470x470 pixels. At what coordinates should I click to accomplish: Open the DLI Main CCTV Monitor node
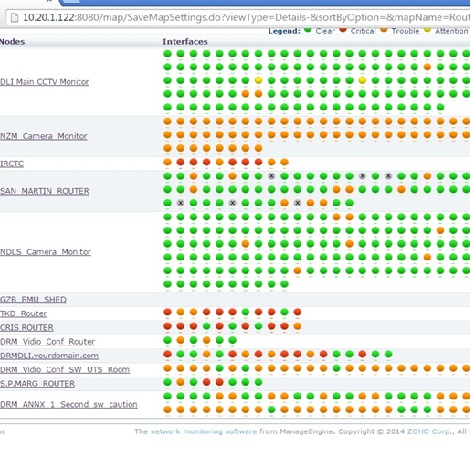[x=45, y=82]
